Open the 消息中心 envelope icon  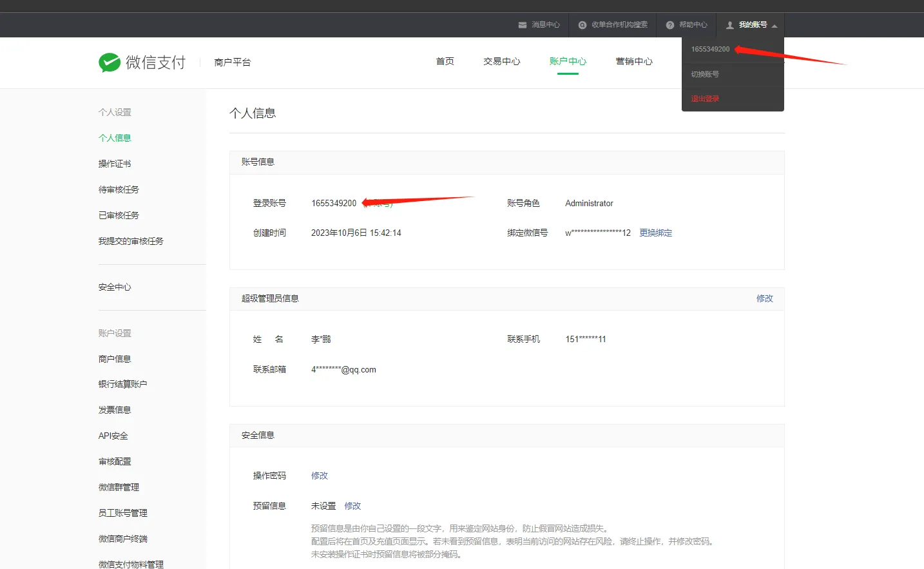(x=522, y=24)
